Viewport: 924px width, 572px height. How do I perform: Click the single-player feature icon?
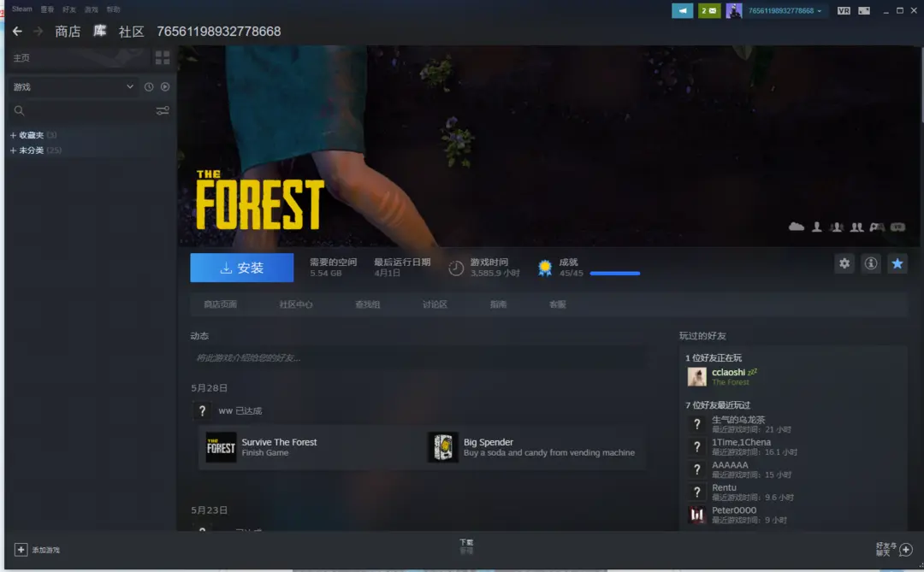coord(817,227)
